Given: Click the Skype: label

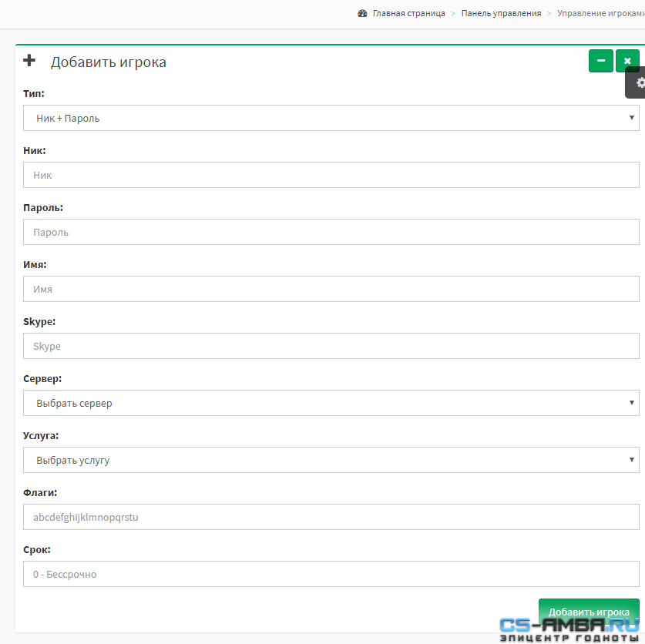Looking at the screenshot, I should [39, 321].
